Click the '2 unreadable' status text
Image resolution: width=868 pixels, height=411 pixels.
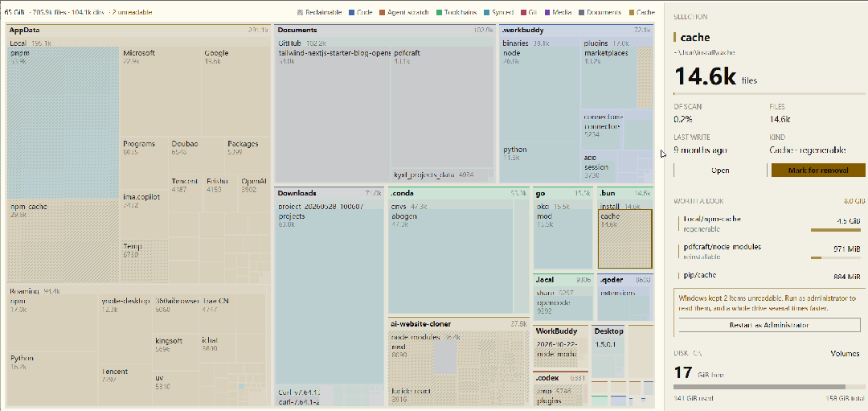tap(131, 12)
